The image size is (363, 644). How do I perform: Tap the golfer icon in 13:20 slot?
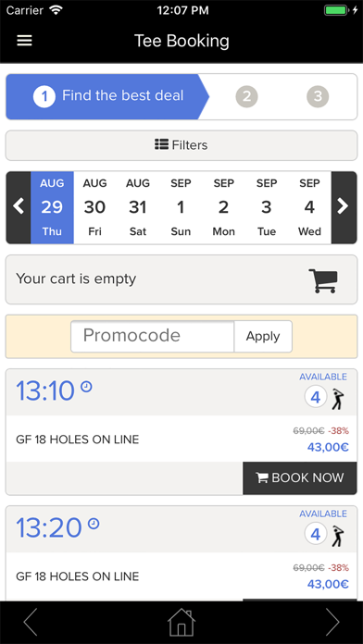pos(337,536)
